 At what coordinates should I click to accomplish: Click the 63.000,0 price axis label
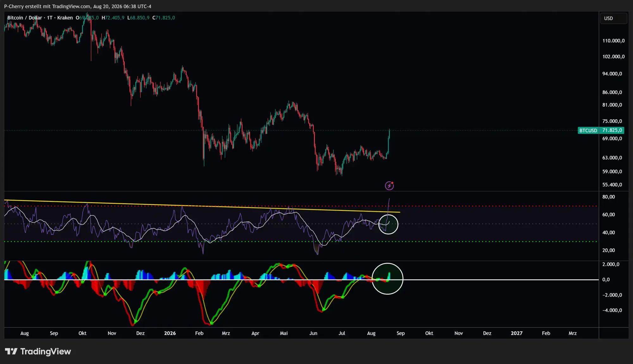pyautogui.click(x=612, y=158)
